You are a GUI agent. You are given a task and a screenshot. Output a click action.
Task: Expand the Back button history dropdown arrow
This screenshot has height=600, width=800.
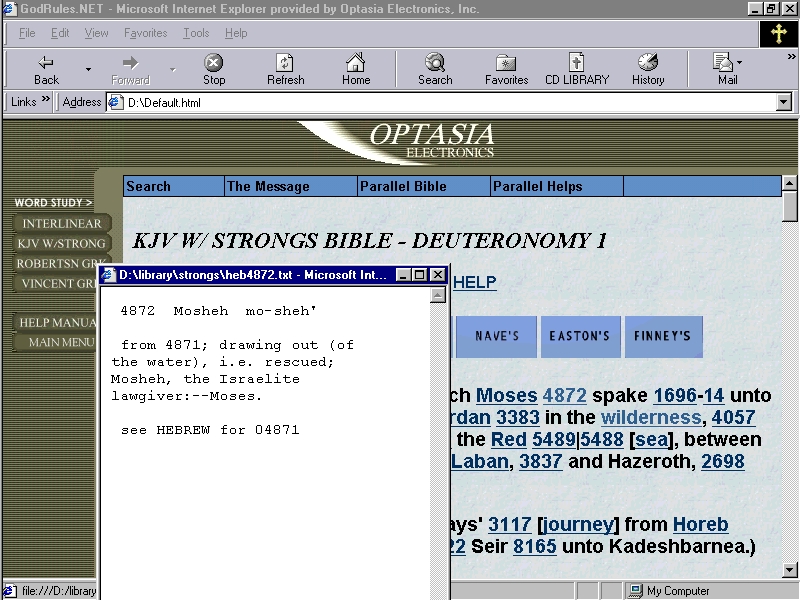pyautogui.click(x=88, y=70)
